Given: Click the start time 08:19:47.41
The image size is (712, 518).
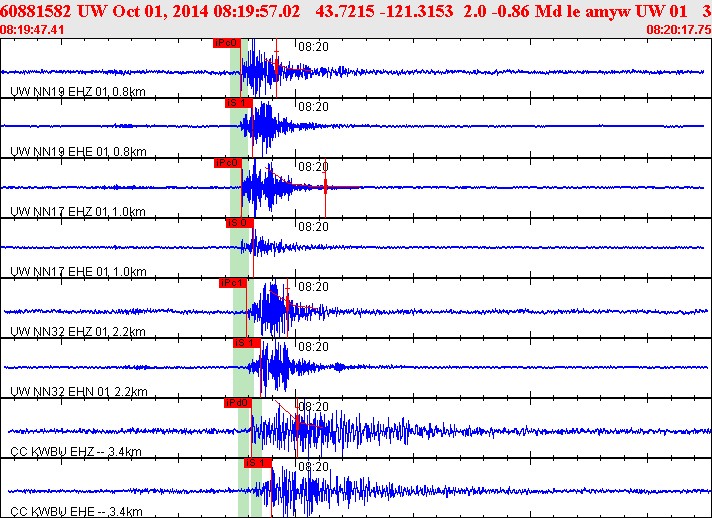Looking at the screenshot, I should pos(32,30).
